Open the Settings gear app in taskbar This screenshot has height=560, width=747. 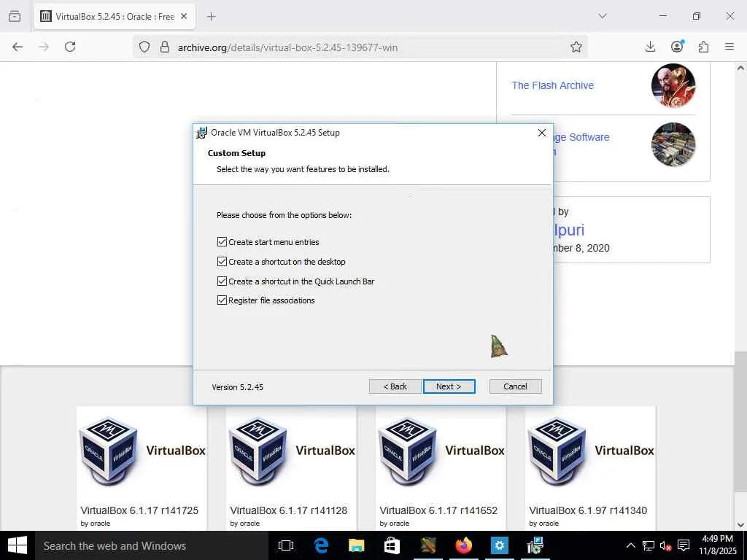(499, 545)
